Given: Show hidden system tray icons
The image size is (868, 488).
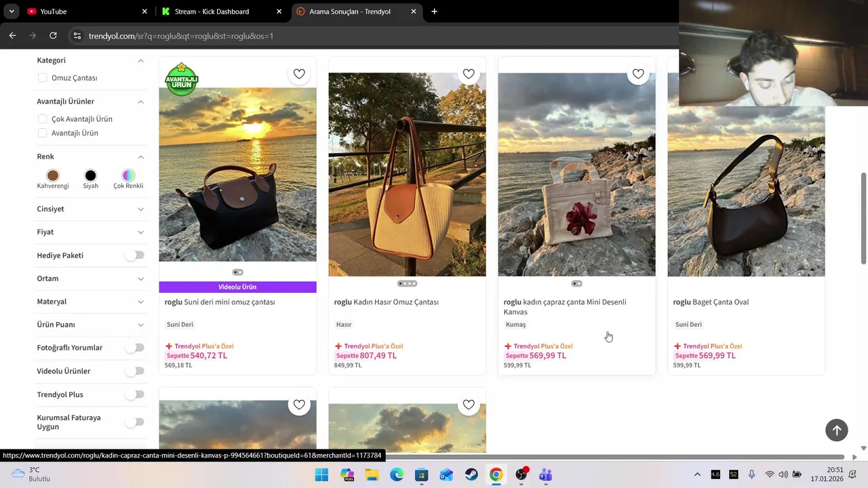Looking at the screenshot, I should (x=697, y=474).
